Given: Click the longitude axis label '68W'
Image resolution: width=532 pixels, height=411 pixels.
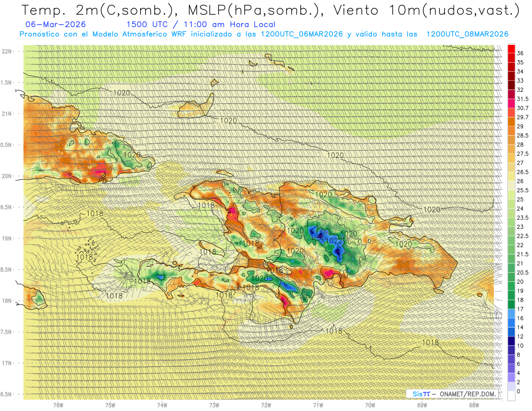Looking at the screenshot, I should [474, 405].
